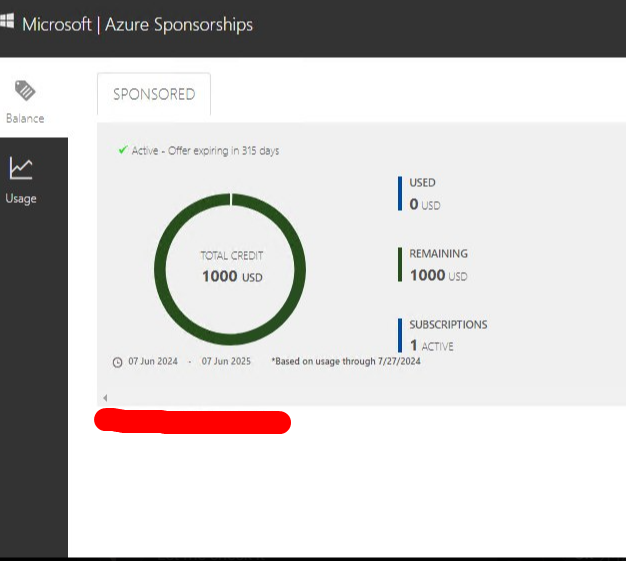This screenshot has width=626, height=561.
Task: Click the 0 USD used value
Action: click(425, 204)
